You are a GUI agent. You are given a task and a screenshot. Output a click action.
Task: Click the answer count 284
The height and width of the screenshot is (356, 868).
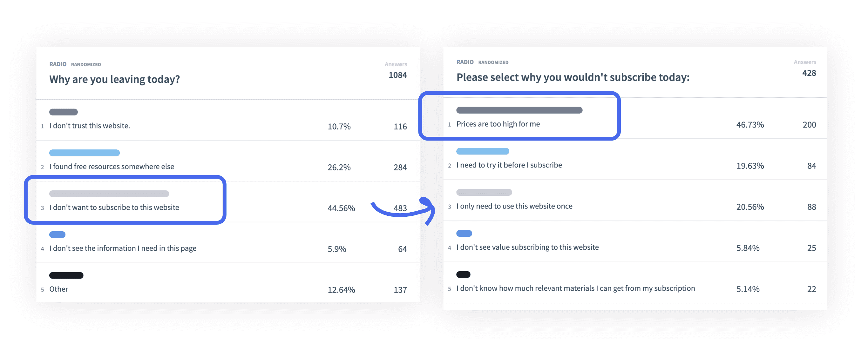pyautogui.click(x=400, y=167)
